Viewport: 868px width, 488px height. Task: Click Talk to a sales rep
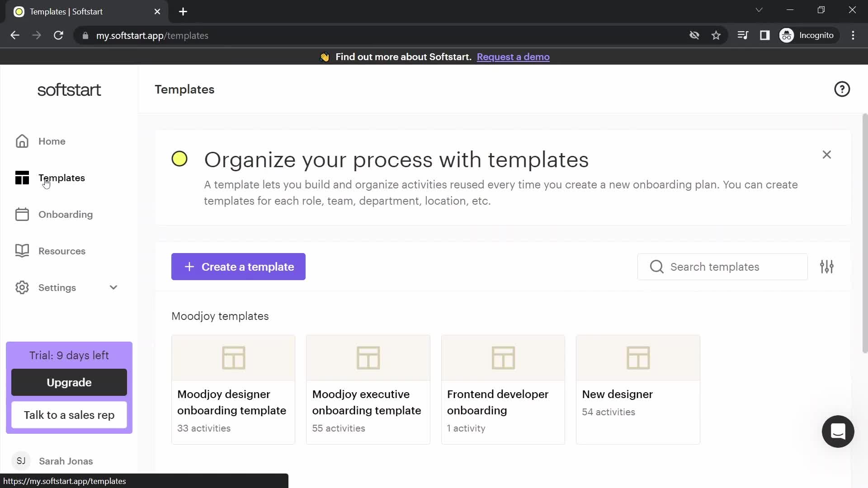pyautogui.click(x=69, y=415)
